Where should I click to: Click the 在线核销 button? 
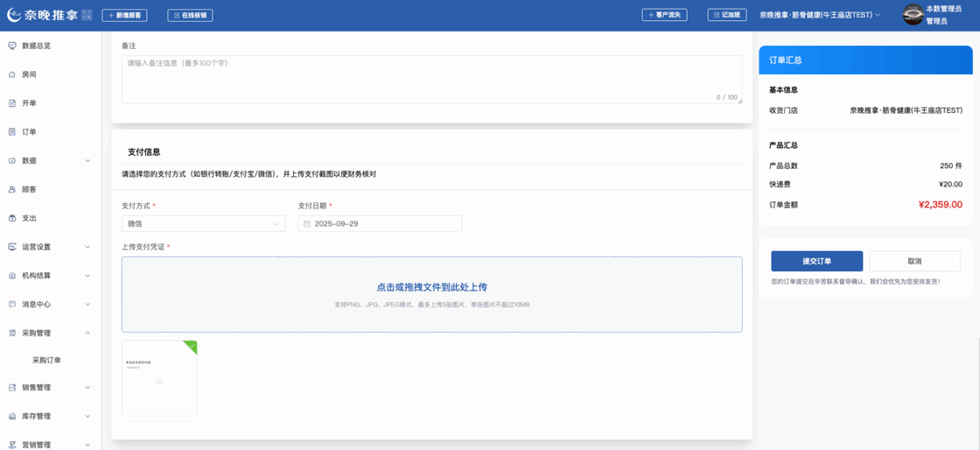(x=190, y=15)
